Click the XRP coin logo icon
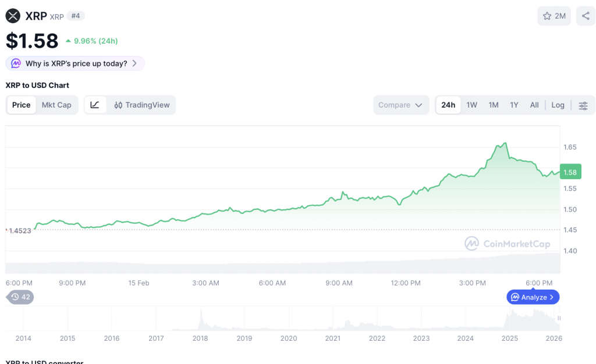 tap(13, 16)
